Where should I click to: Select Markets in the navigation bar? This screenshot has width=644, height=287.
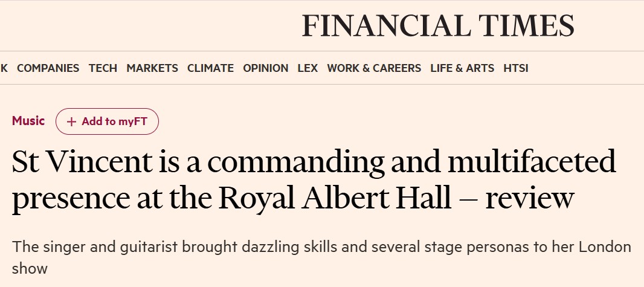pos(152,68)
